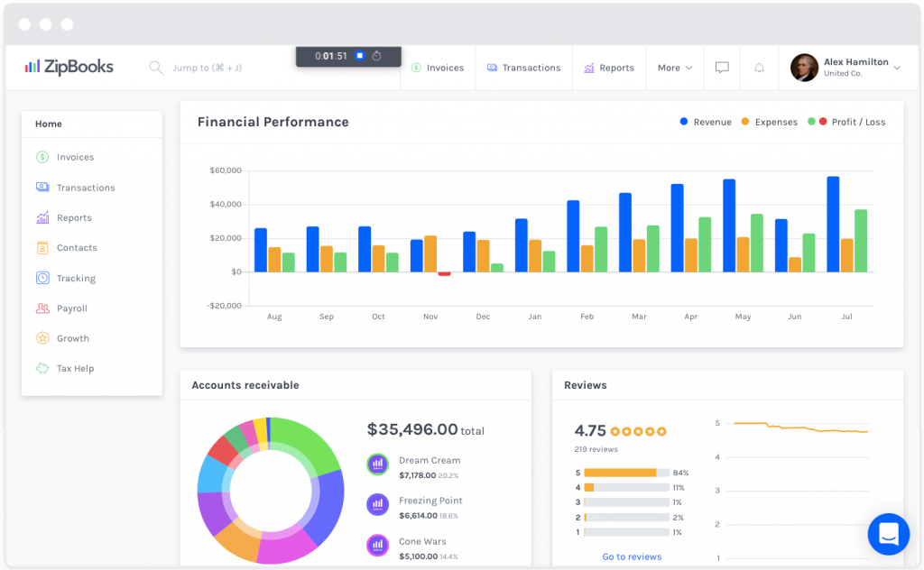Open Reports in the top navigation

(x=609, y=68)
